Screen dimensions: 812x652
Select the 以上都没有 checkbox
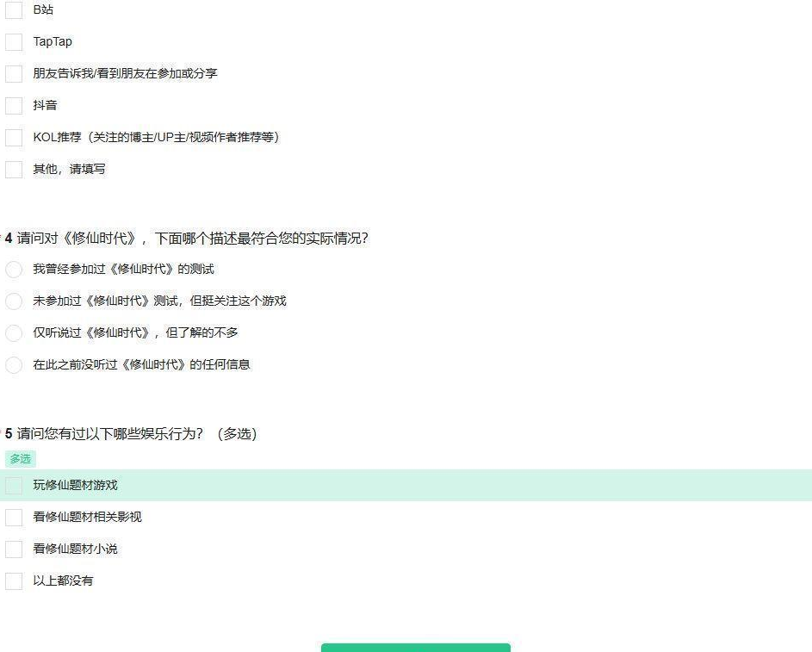click(x=14, y=581)
